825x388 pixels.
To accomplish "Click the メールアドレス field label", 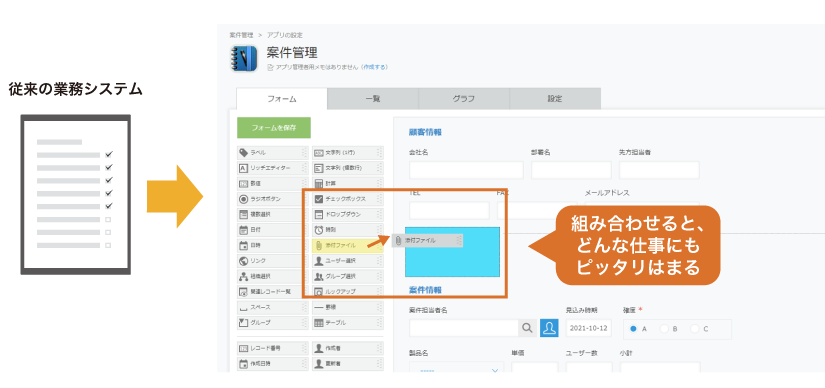I will click(x=607, y=193).
